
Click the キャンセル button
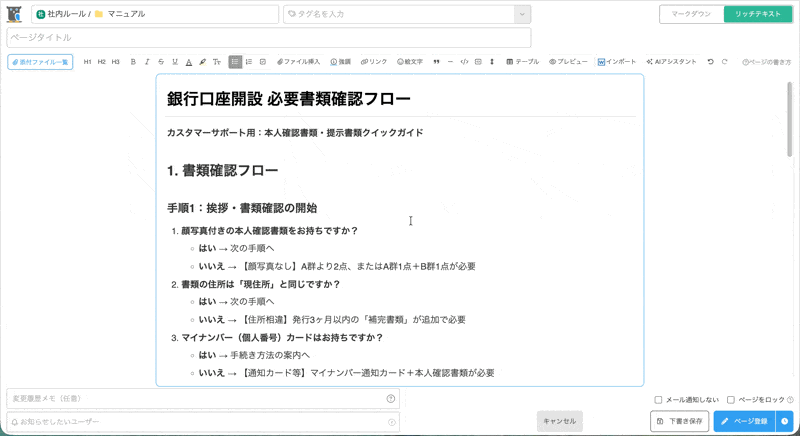click(559, 421)
